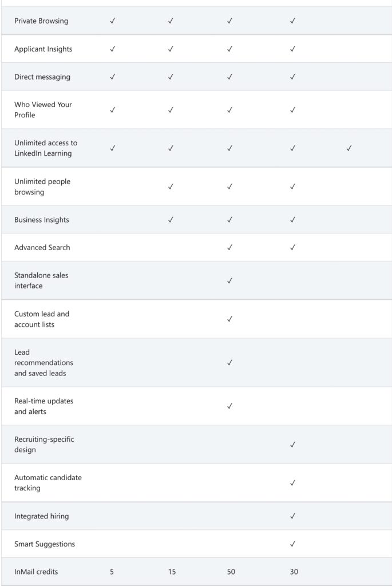
Task: Click the first checkmark in Advanced Search row
Action: pos(229,247)
